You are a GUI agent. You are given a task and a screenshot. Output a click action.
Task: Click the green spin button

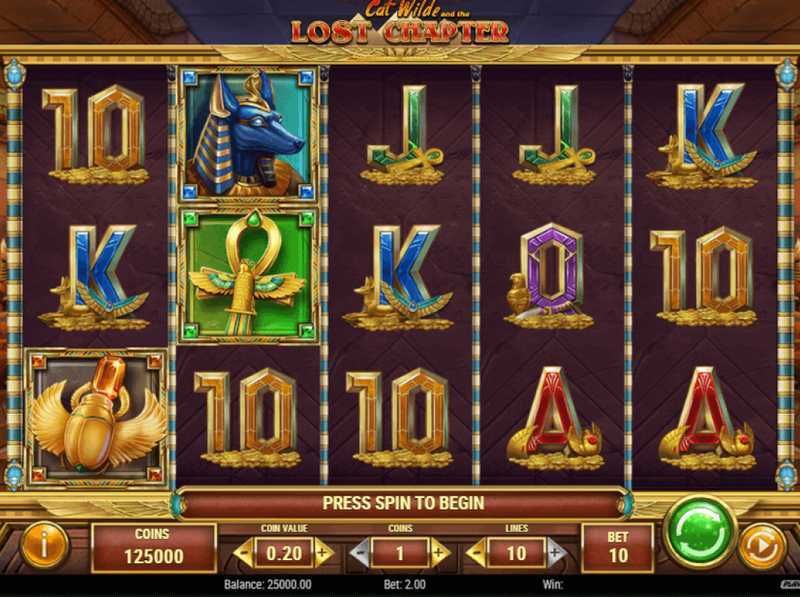pos(699,532)
